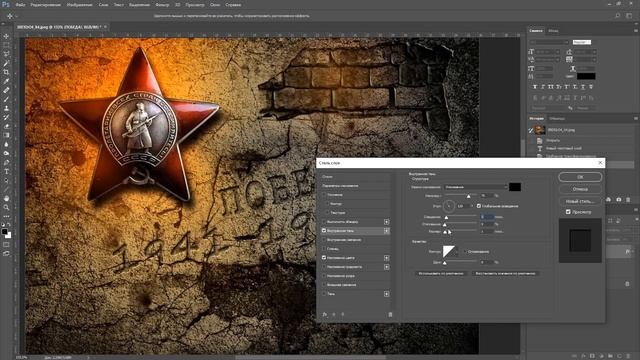Open the inner shadow black color swatch
The height and width of the screenshot is (360, 640).
click(x=515, y=187)
